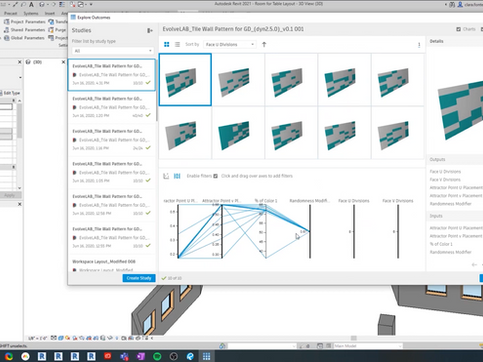
Task: Switch outcomes to list view
Action: click(x=177, y=44)
